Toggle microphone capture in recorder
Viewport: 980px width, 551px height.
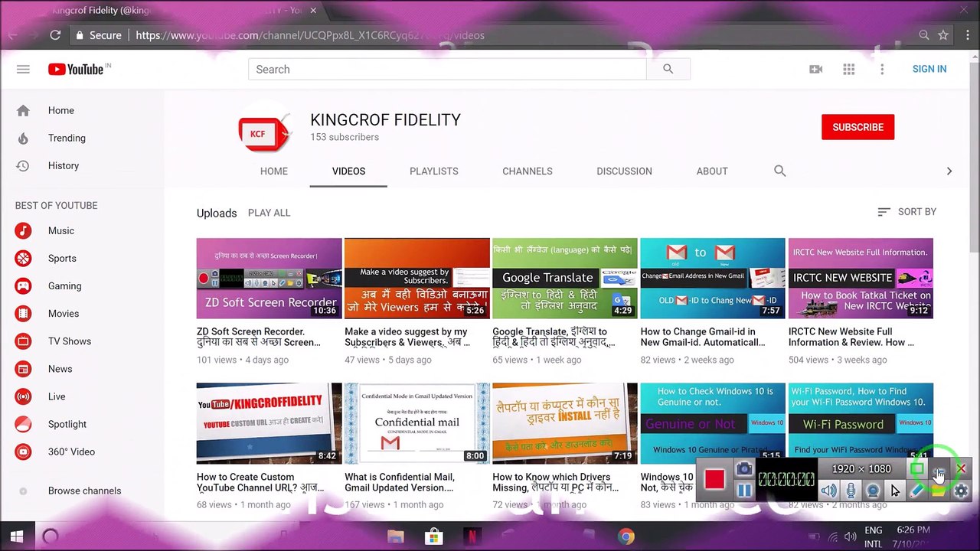(x=851, y=491)
